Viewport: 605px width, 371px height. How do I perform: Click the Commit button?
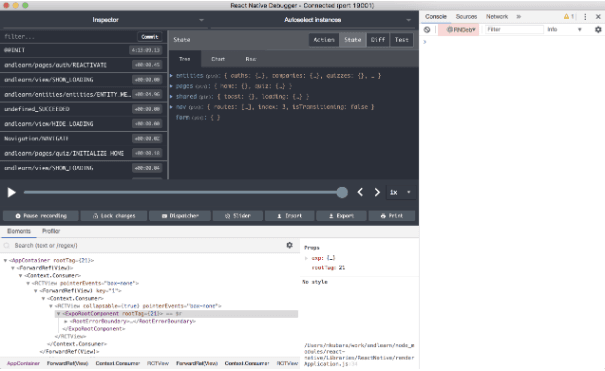[x=150, y=37]
